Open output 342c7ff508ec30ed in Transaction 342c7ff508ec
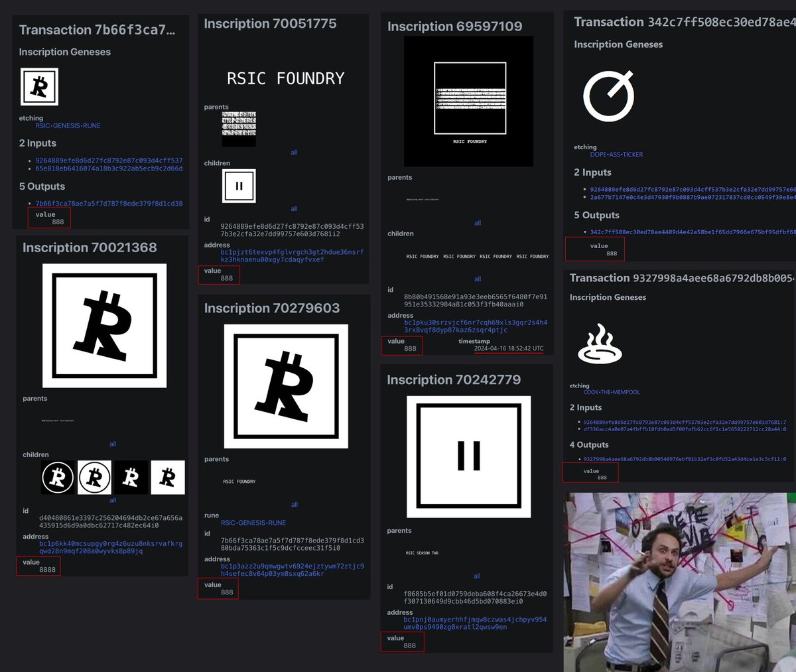 693,232
